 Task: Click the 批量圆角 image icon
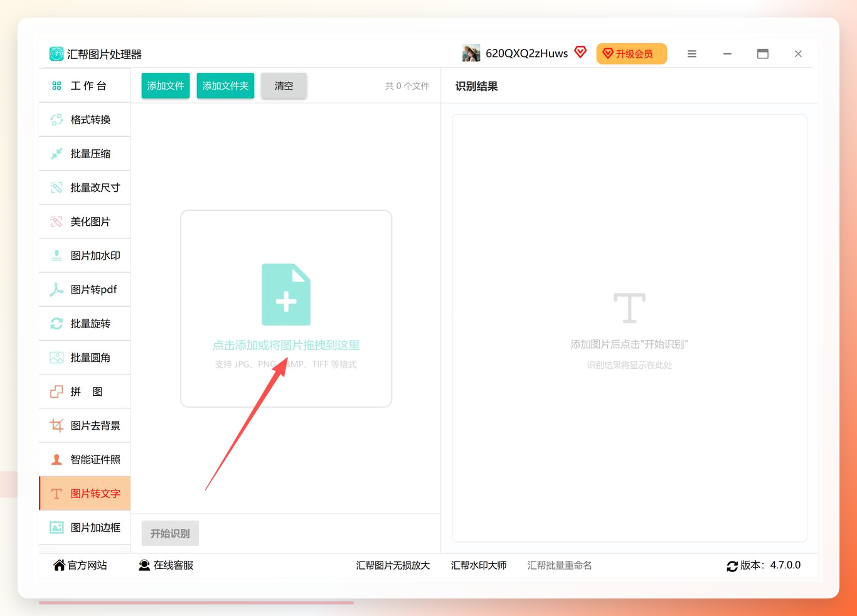pyautogui.click(x=56, y=358)
